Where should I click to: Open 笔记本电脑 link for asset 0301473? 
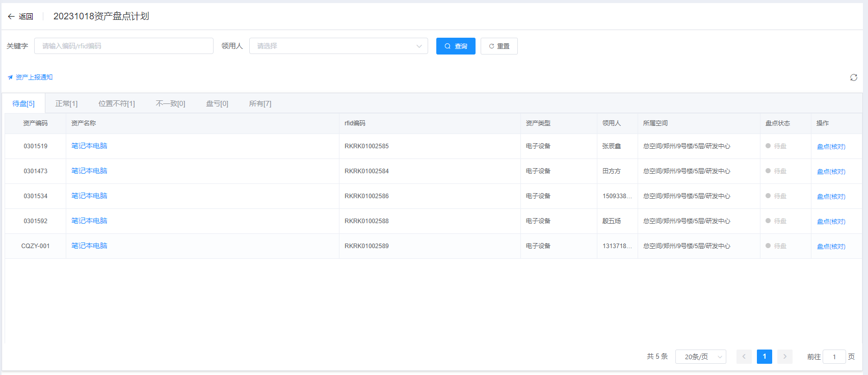point(89,171)
